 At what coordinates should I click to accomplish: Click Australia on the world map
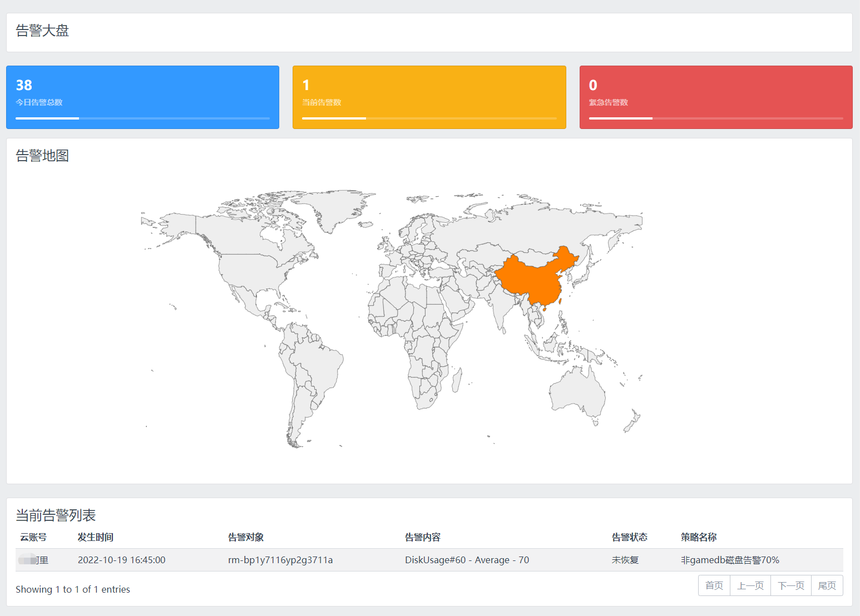(x=576, y=392)
